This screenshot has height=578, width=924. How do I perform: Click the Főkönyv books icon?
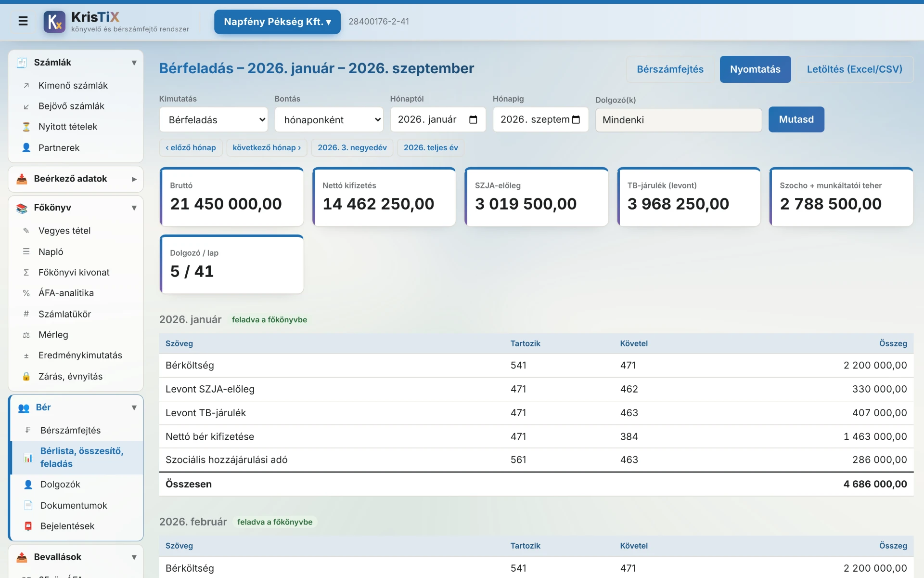[x=22, y=208]
